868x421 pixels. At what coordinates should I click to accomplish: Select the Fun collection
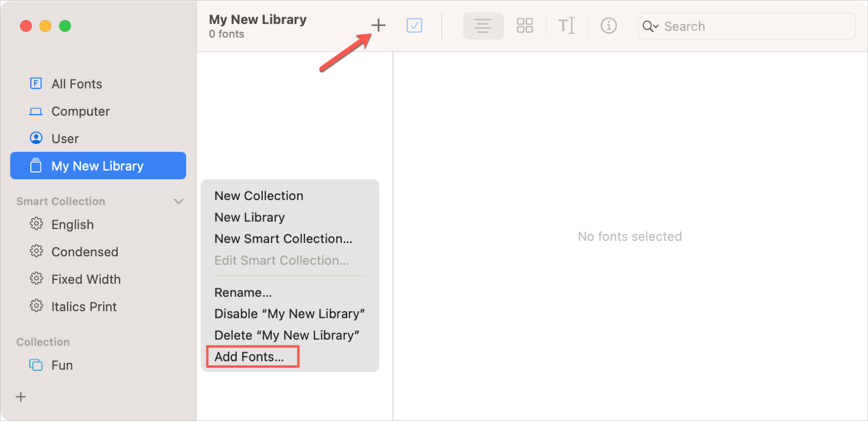(98, 365)
